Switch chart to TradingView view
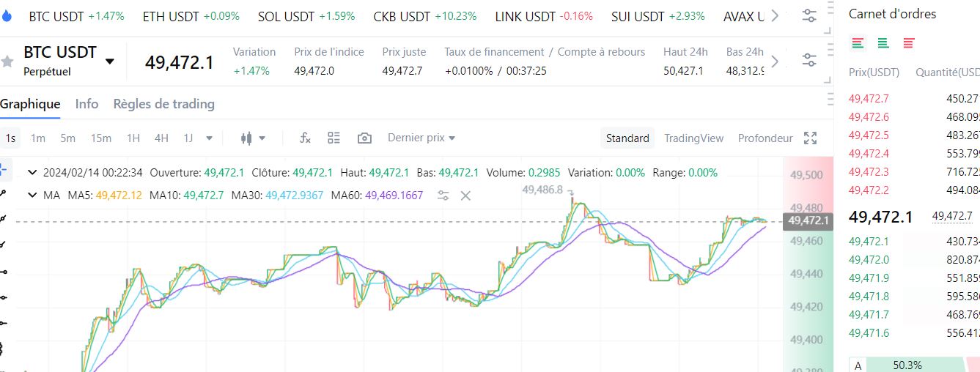Screen dimensions: 980x372 [x=693, y=138]
